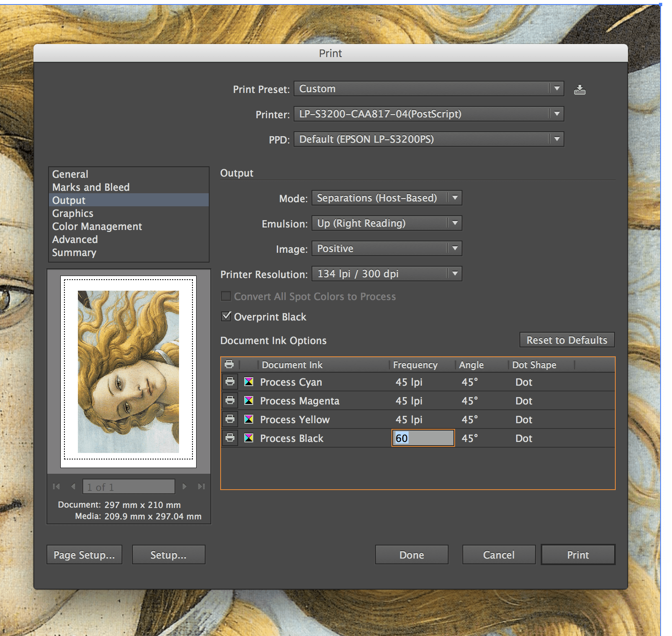Open the Mode dropdown
This screenshot has height=636, width=672.
click(387, 198)
